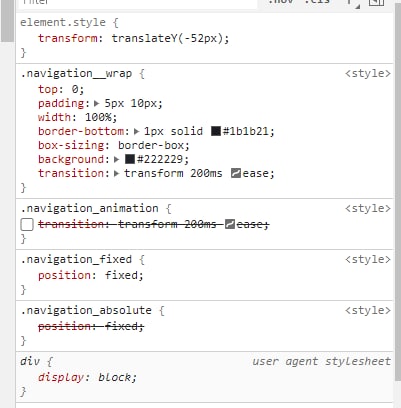Open the <style> source link for .navigation__wrap
401x408 pixels.
click(368, 73)
